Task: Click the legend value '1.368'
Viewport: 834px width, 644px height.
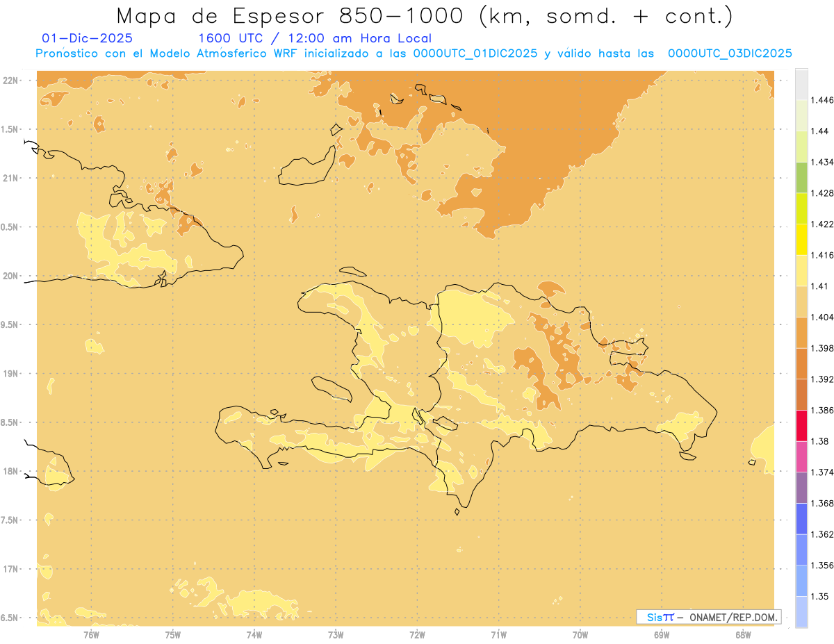Action: tap(822, 503)
